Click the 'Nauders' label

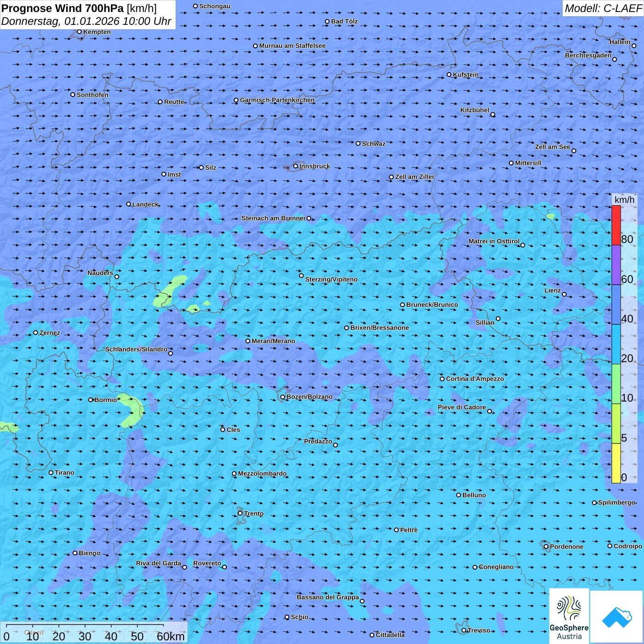click(100, 273)
